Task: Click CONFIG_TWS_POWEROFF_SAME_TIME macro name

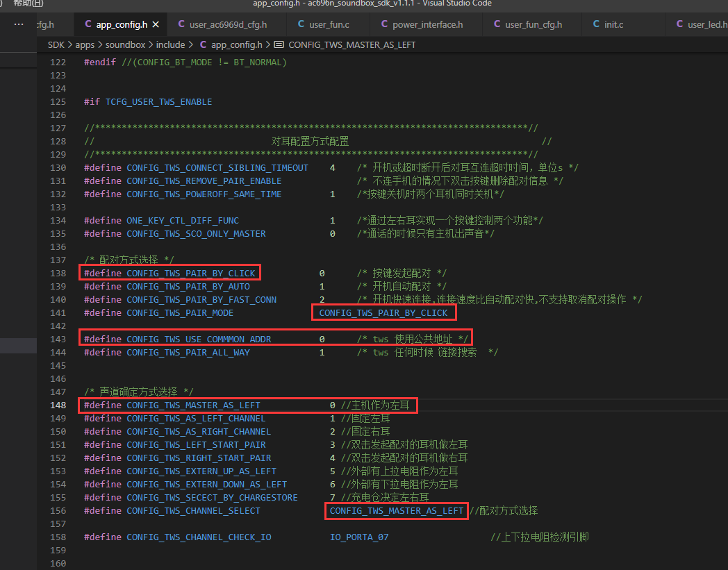Action: (204, 194)
